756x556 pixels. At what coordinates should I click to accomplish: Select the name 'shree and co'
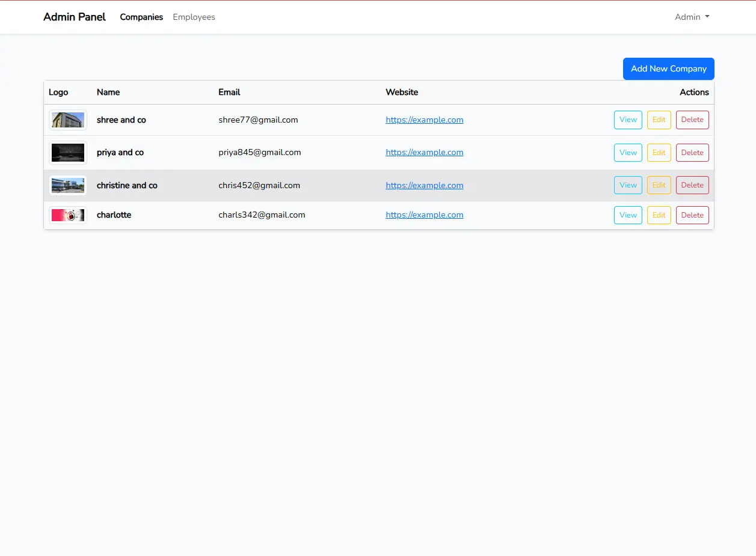pyautogui.click(x=121, y=120)
